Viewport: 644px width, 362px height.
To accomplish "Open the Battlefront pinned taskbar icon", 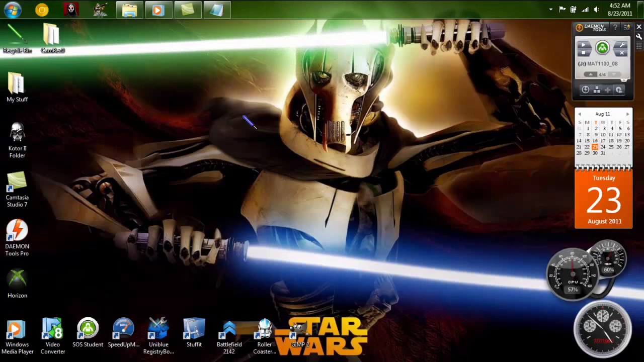I will pyautogui.click(x=100, y=10).
